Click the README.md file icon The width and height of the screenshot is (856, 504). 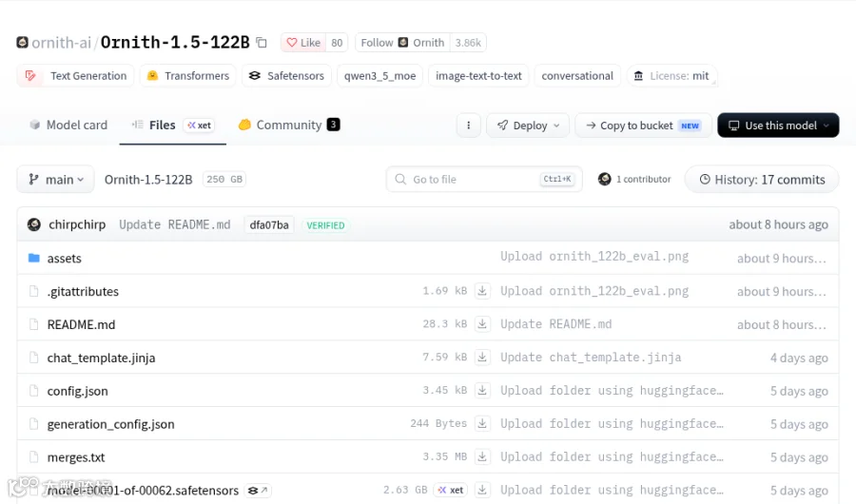click(34, 324)
